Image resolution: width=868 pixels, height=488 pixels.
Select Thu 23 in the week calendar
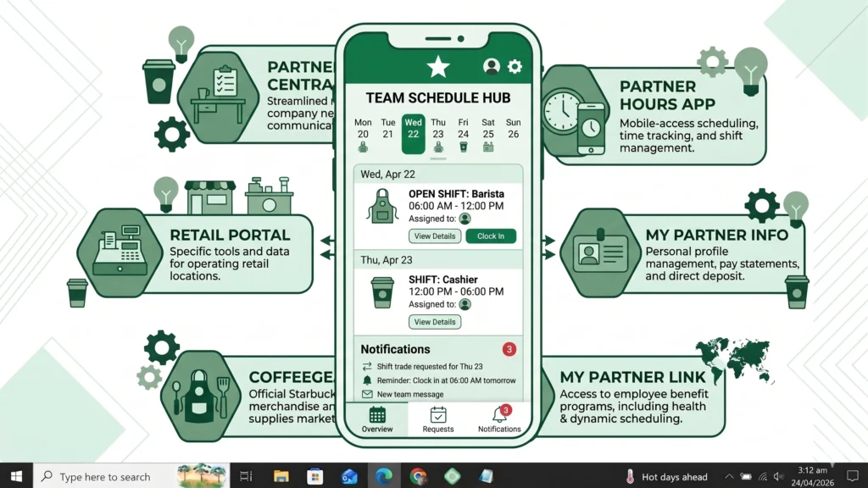pyautogui.click(x=438, y=135)
